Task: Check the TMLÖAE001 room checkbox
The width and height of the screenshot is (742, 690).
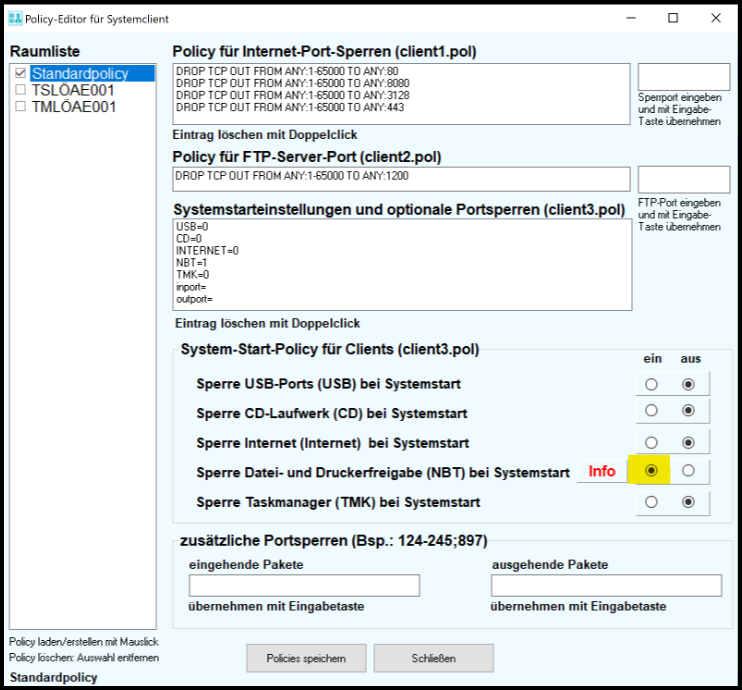Action: [x=22, y=106]
